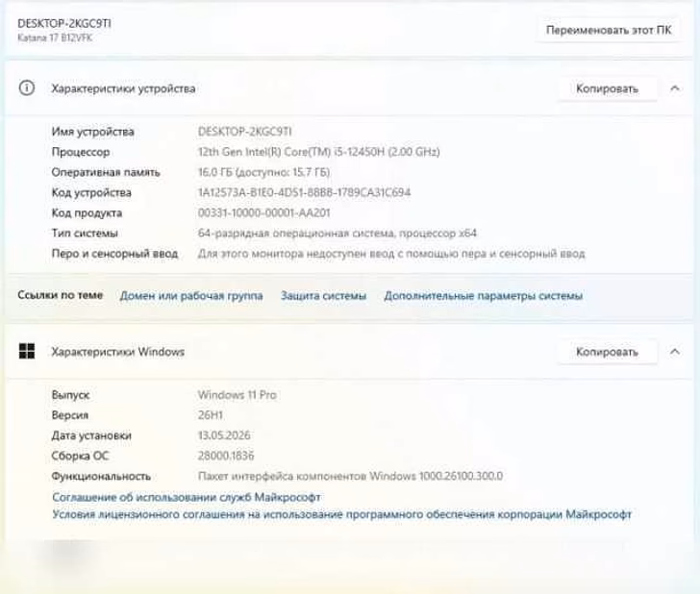Viewport: 700px width, 594px height.
Task: Click the Выпуск label
Action: 70,395
